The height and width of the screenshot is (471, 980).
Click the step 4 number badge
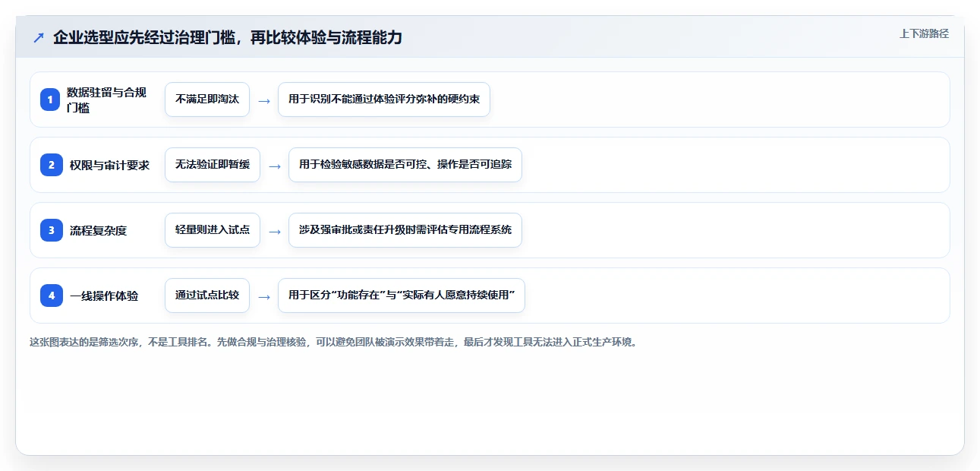(x=50, y=296)
